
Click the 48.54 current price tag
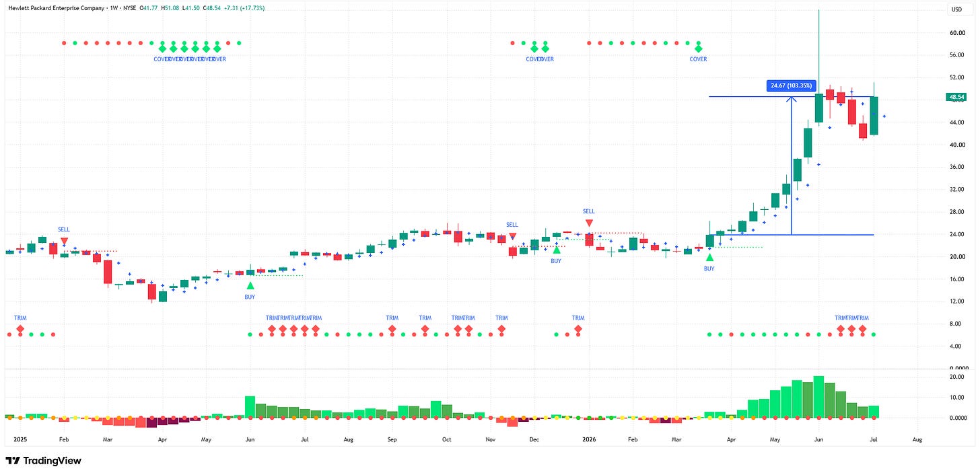click(x=956, y=97)
